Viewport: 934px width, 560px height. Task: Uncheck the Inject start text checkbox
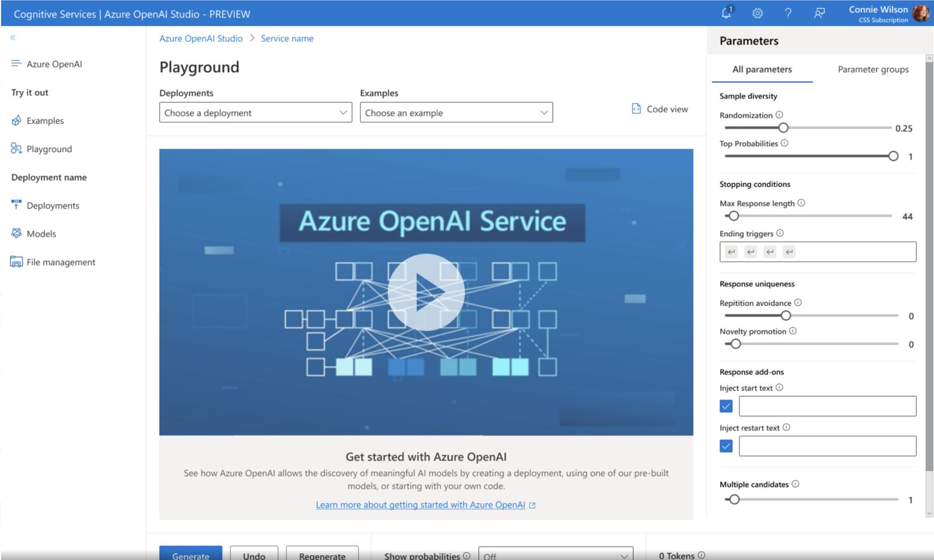pyautogui.click(x=726, y=406)
